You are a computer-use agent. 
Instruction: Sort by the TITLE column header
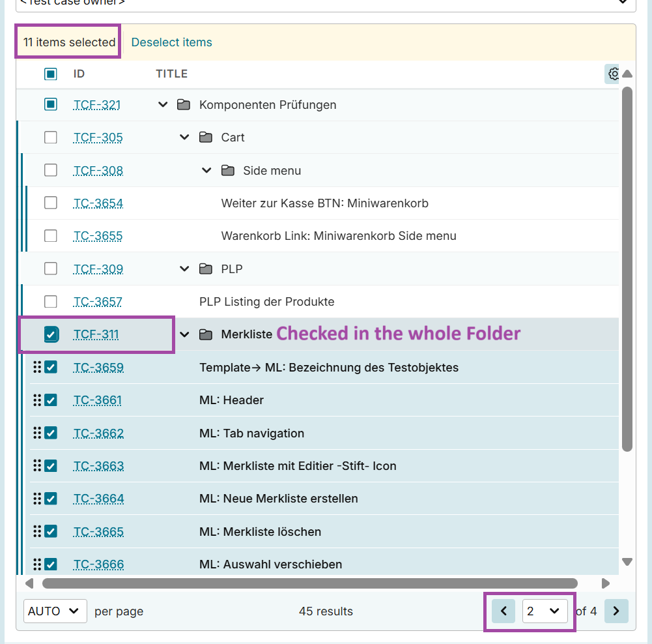tap(171, 74)
